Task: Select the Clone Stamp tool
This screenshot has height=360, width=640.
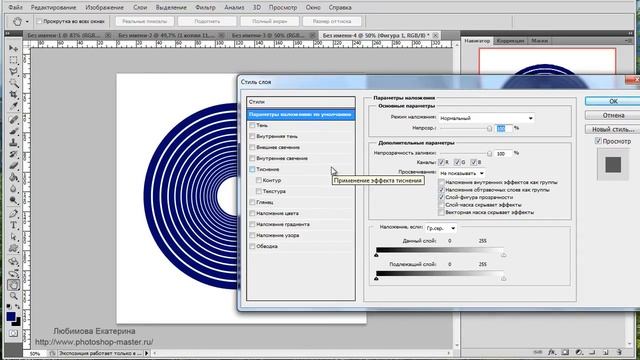Action: pyautogui.click(x=13, y=143)
